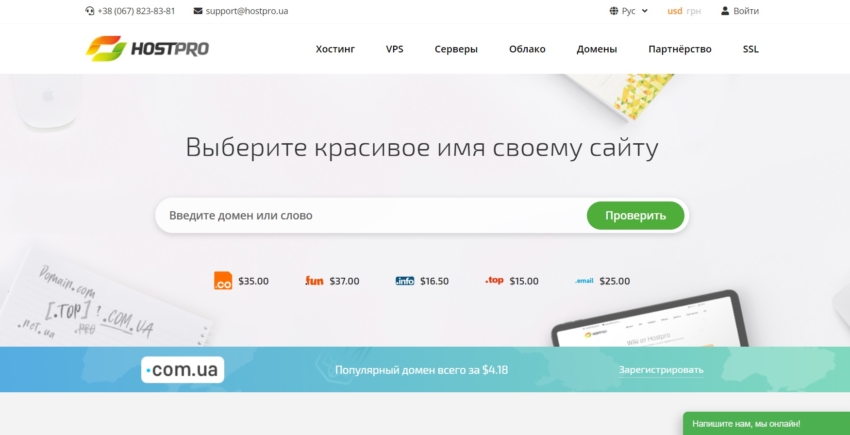The width and height of the screenshot is (850, 435).
Task: Click the .info domain icon
Action: 405,281
